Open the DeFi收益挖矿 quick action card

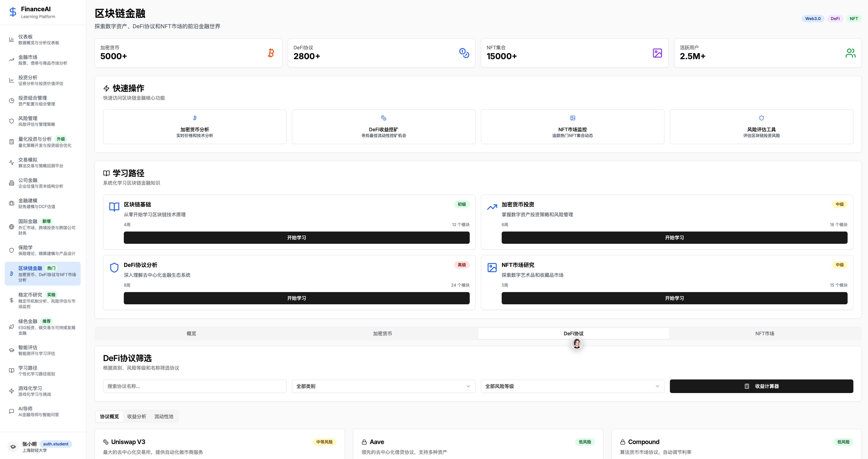click(x=383, y=127)
